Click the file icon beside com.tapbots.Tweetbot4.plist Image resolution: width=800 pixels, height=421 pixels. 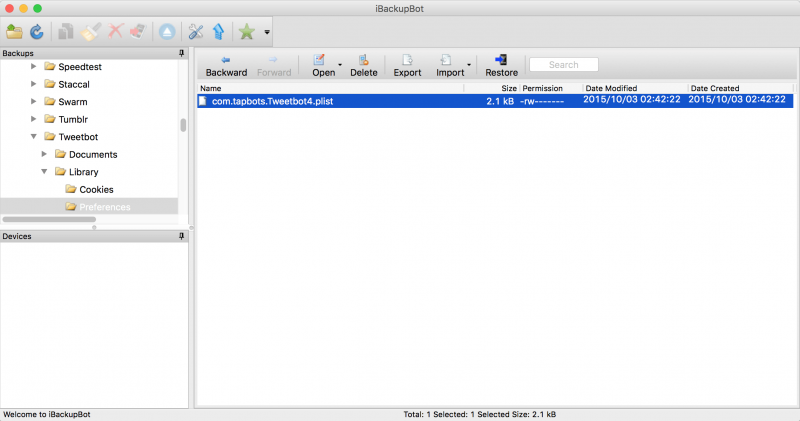(x=203, y=101)
